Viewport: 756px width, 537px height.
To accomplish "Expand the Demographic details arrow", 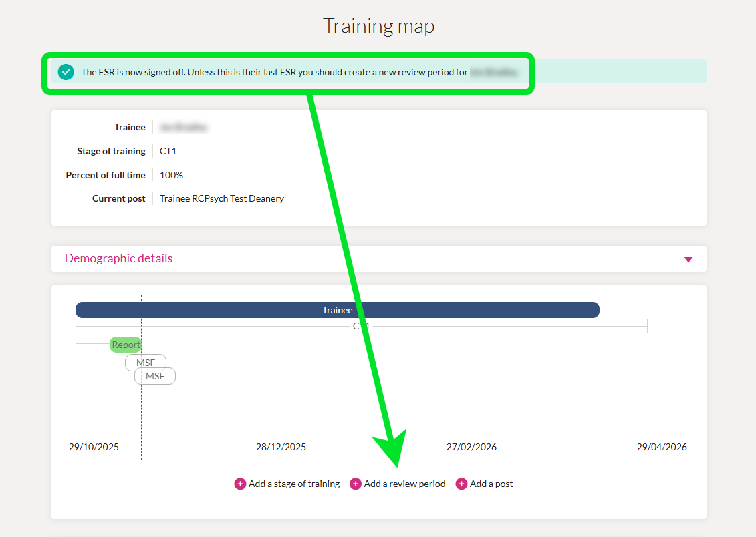I will [x=688, y=260].
